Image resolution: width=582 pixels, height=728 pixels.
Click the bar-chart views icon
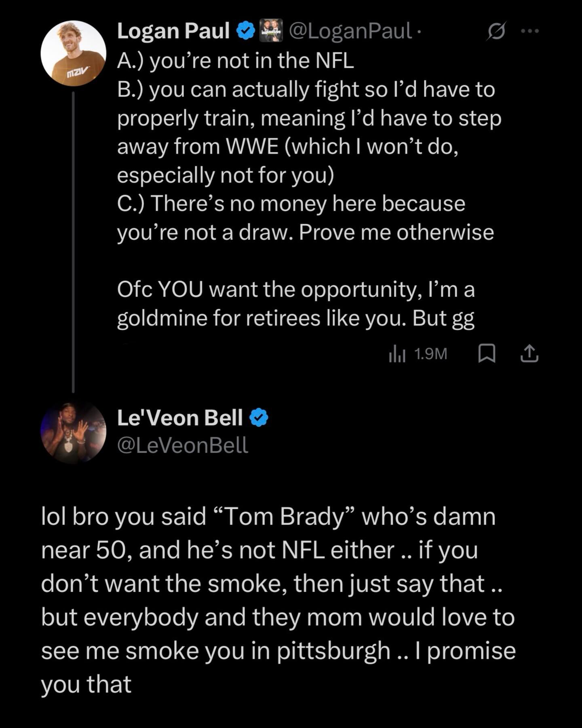pyautogui.click(x=396, y=354)
